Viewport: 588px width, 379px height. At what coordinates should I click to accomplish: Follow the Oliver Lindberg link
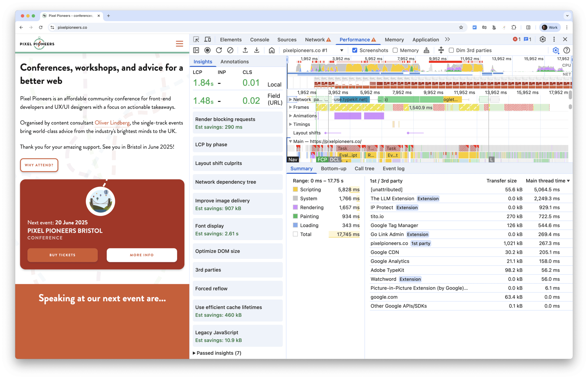click(112, 123)
